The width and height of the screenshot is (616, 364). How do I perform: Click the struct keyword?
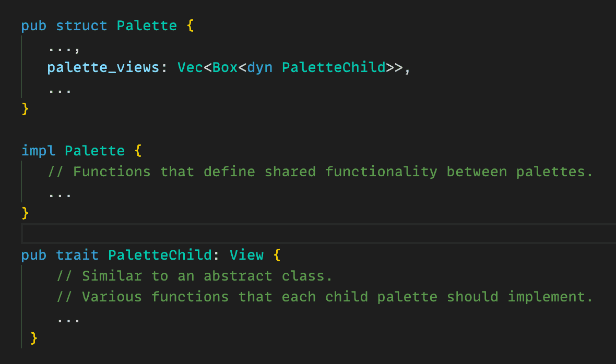click(x=81, y=26)
